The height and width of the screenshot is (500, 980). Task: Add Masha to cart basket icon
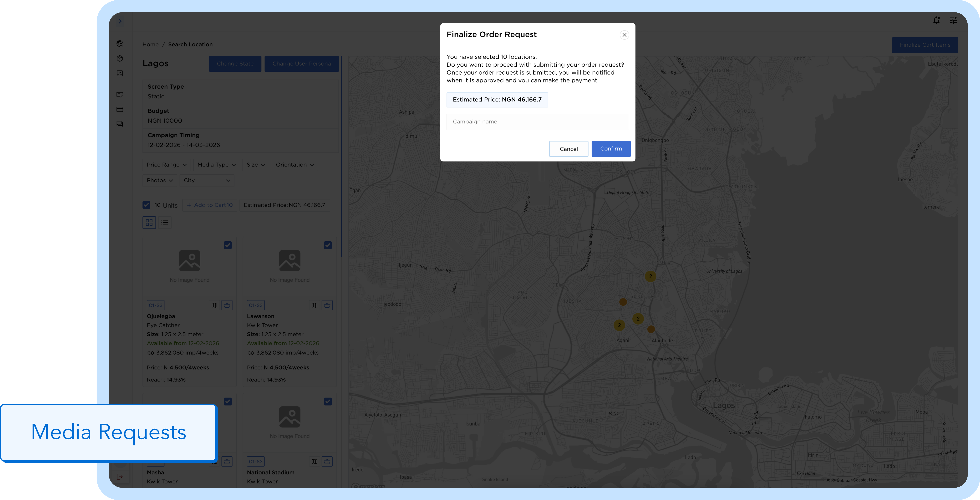coord(227,462)
